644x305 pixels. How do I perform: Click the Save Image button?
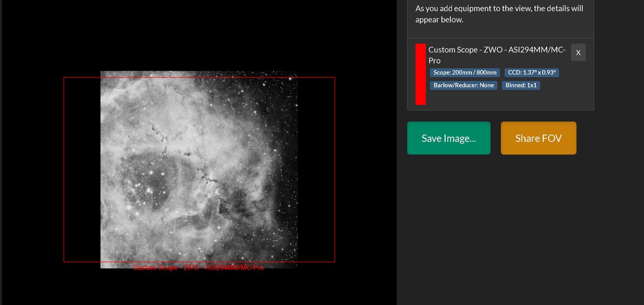[449, 138]
